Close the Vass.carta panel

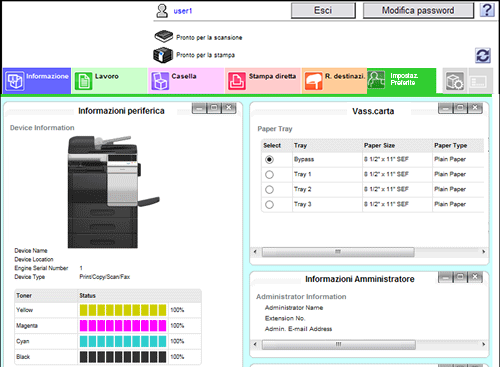tap(475, 108)
